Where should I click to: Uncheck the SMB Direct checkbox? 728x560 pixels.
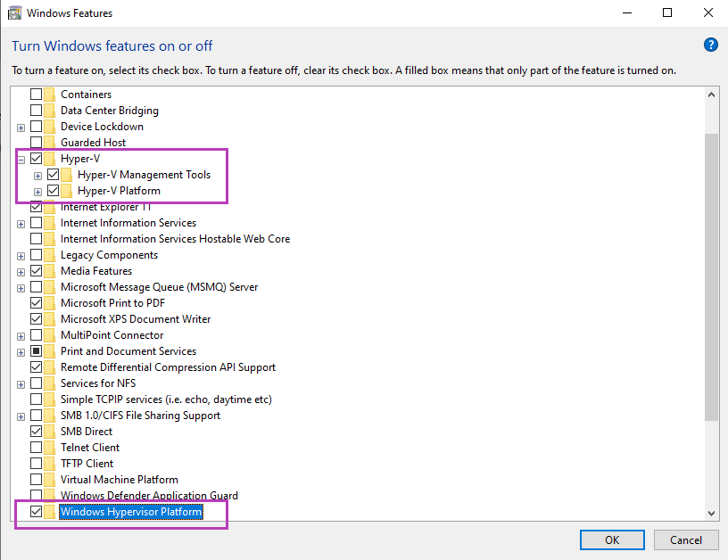[x=36, y=432]
